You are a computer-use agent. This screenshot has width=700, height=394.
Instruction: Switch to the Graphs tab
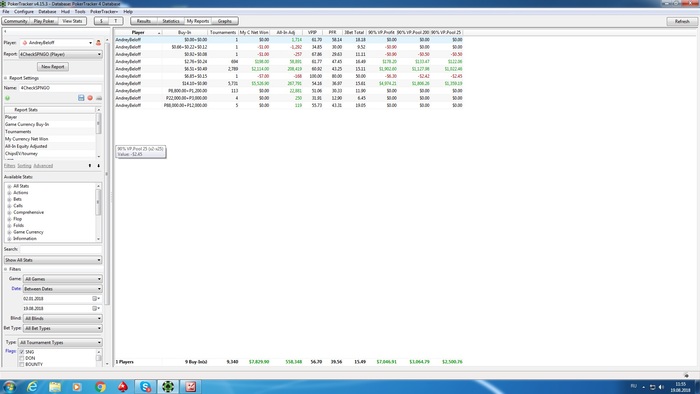225,21
